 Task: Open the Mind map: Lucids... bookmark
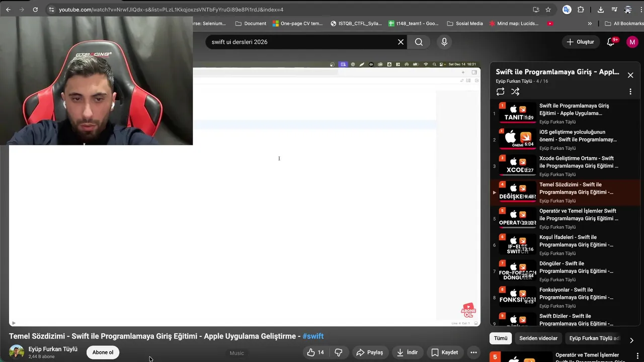(513, 24)
